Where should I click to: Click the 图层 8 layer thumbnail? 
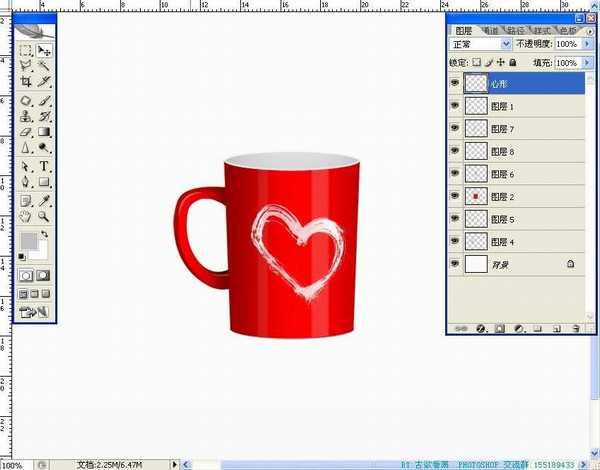coord(477,152)
